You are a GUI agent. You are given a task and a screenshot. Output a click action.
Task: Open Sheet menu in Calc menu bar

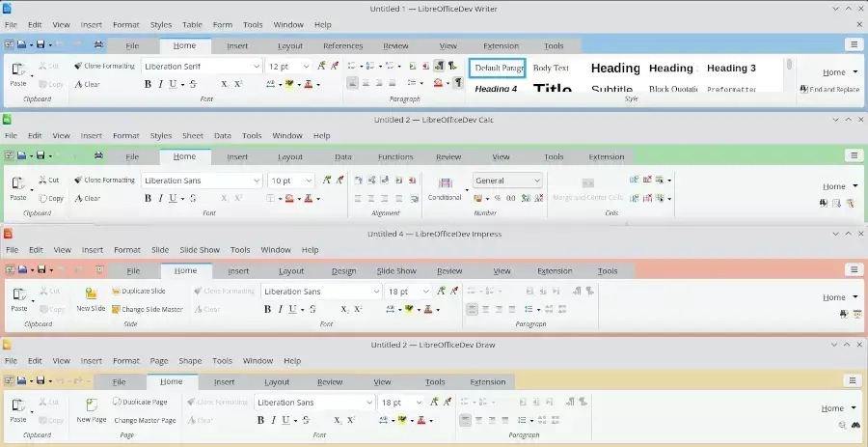point(193,136)
